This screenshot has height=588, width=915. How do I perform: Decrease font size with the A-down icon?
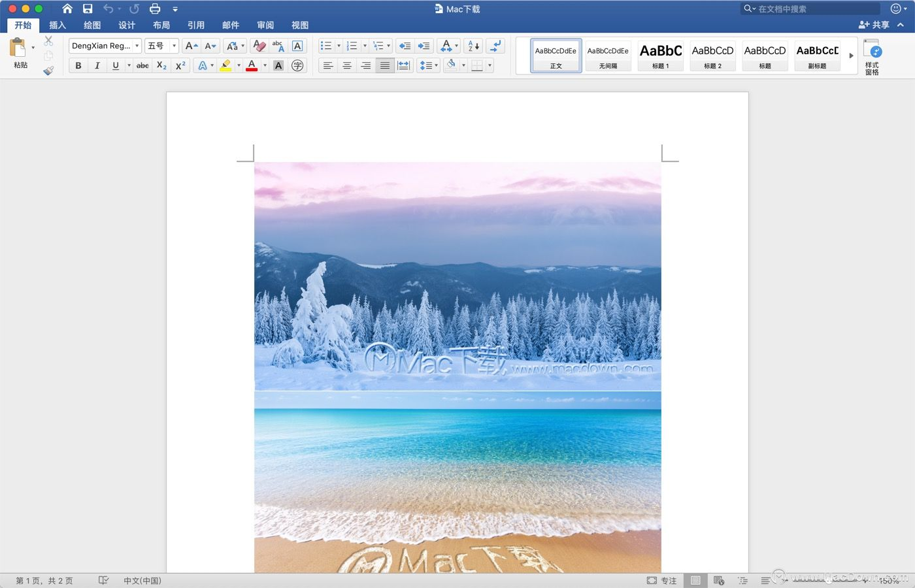(210, 46)
